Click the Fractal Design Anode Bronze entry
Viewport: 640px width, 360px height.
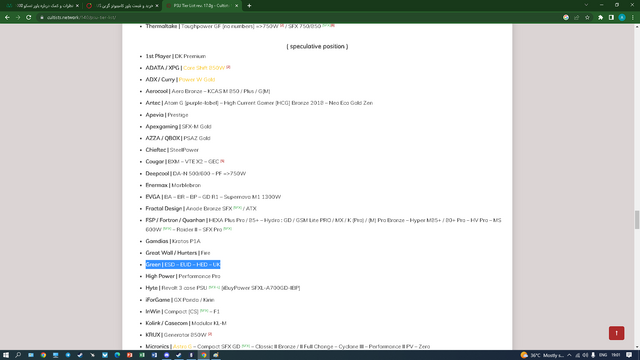click(x=201, y=209)
